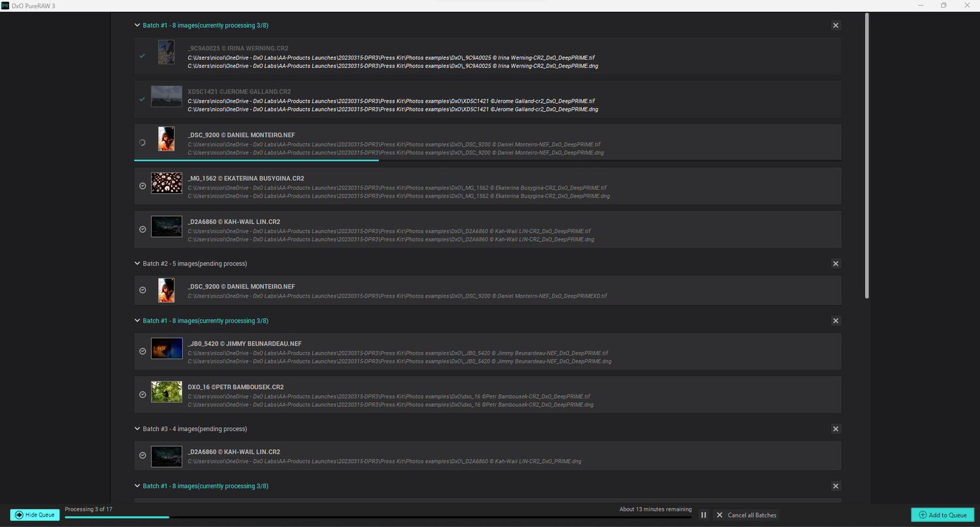Open the _DSC_9200 thumbnail in Batch #2
This screenshot has width=980, height=527.
tap(166, 290)
